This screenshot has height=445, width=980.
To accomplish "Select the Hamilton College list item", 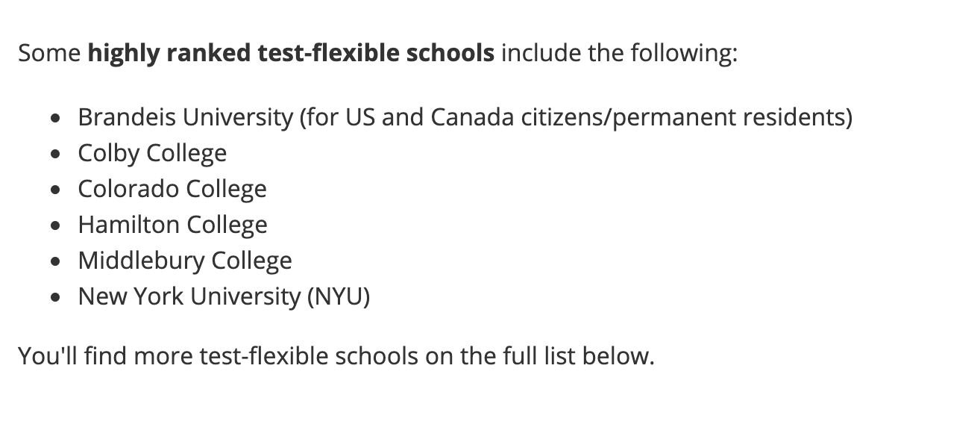I will 172,225.
